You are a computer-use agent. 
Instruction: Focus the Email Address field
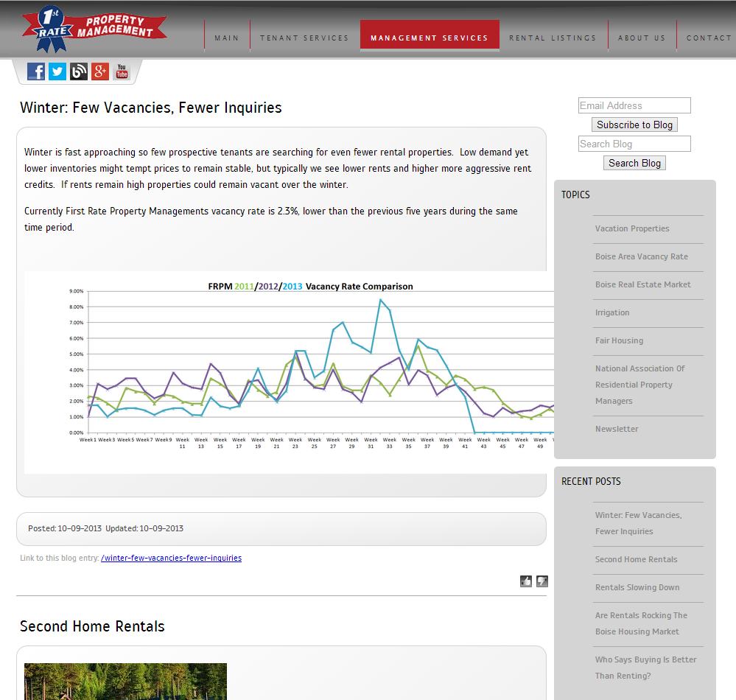634,105
